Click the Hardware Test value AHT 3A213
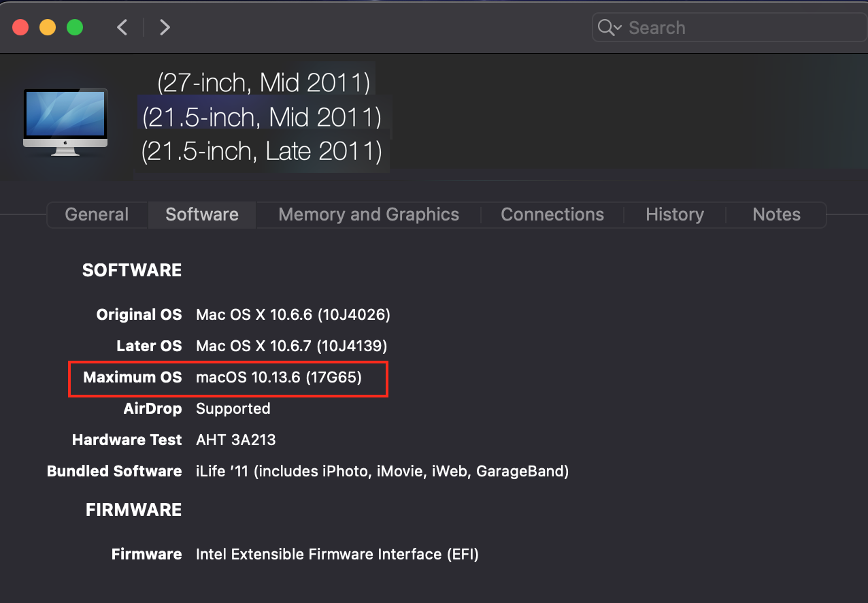This screenshot has width=868, height=603. pos(236,440)
